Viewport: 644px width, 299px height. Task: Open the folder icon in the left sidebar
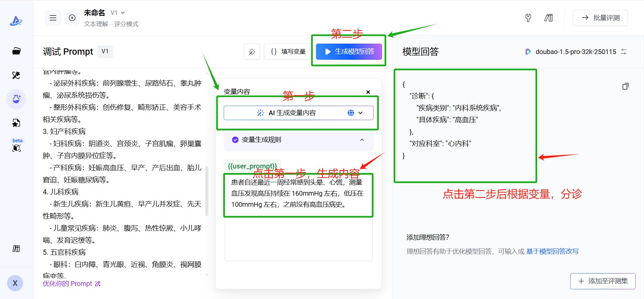click(16, 51)
